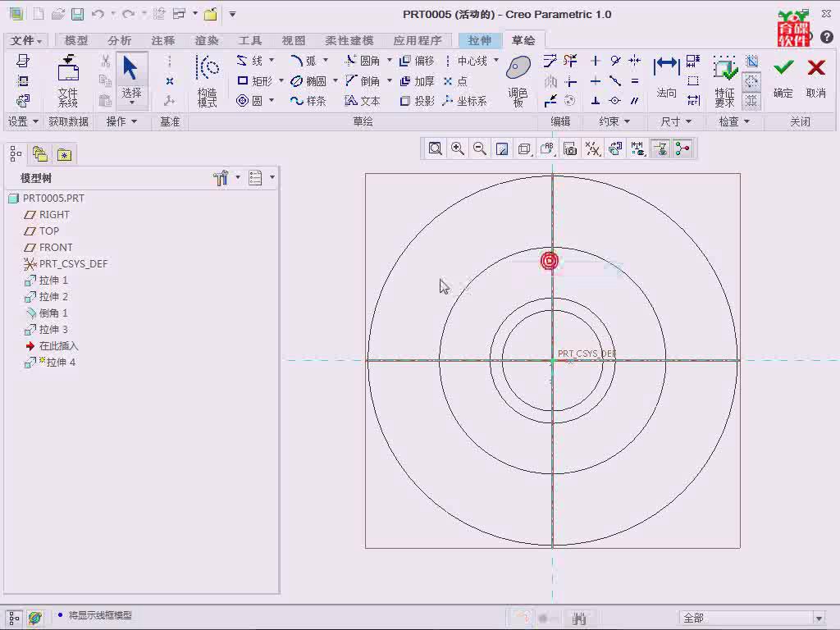The height and width of the screenshot is (630, 840).
Task: Toggle 构造模式 (Construction Mode)
Action: (208, 81)
